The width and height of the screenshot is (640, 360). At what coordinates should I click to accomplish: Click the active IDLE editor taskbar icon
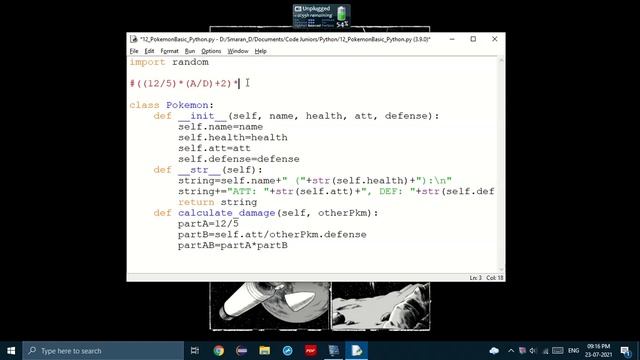(357, 351)
